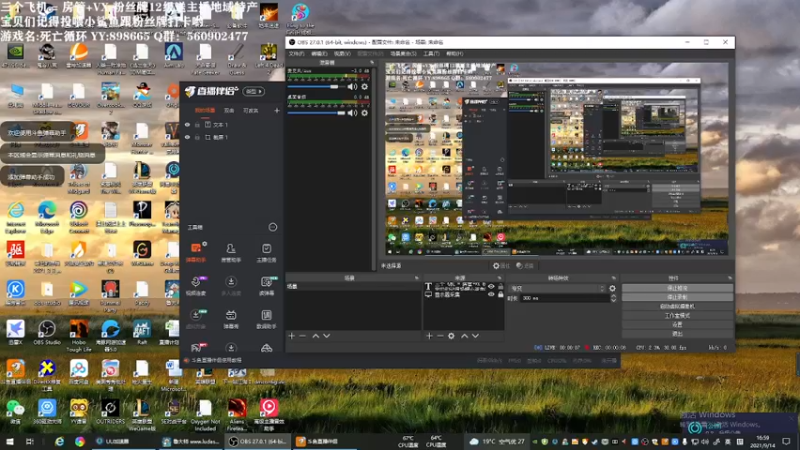Screen dimensions: 800x450
Task: Click the Exit button in Controls
Action: 677,334
